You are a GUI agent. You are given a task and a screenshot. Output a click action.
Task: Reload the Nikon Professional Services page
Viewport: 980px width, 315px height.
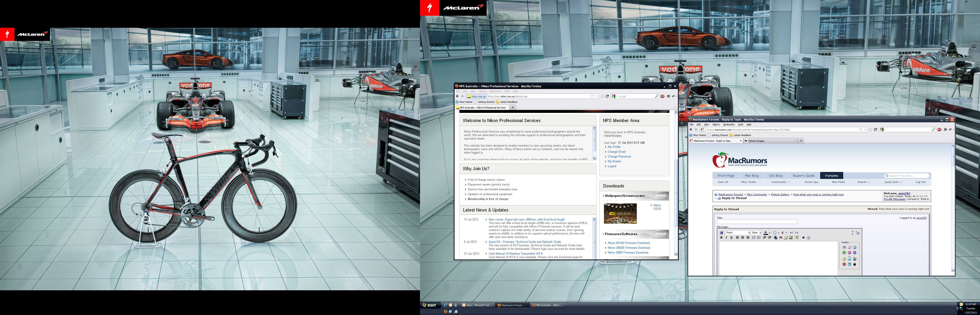pyautogui.click(x=607, y=96)
